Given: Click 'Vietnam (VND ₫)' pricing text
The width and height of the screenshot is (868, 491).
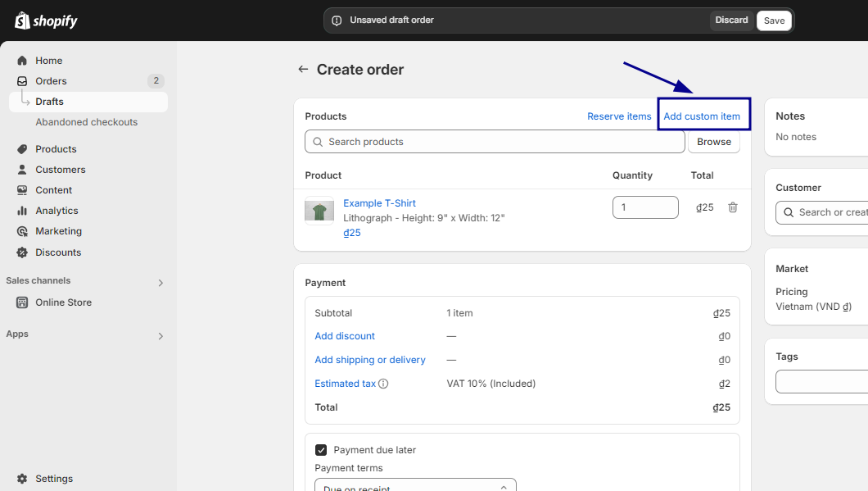Looking at the screenshot, I should coord(813,307).
